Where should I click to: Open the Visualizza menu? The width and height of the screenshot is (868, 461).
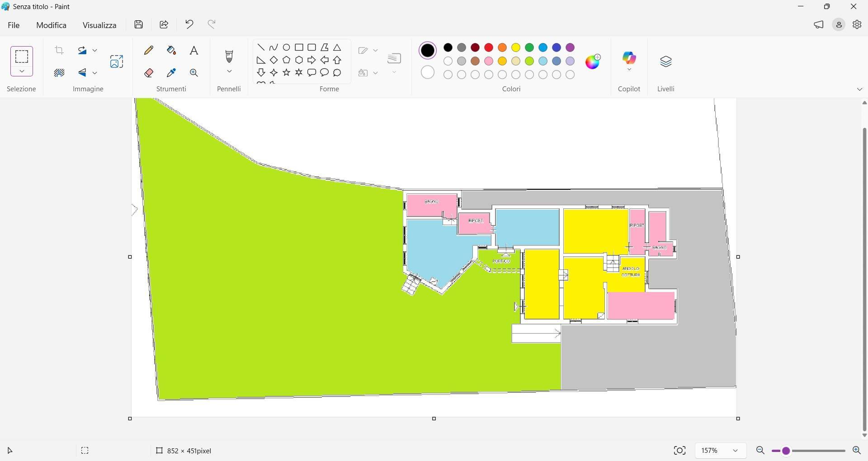99,25
